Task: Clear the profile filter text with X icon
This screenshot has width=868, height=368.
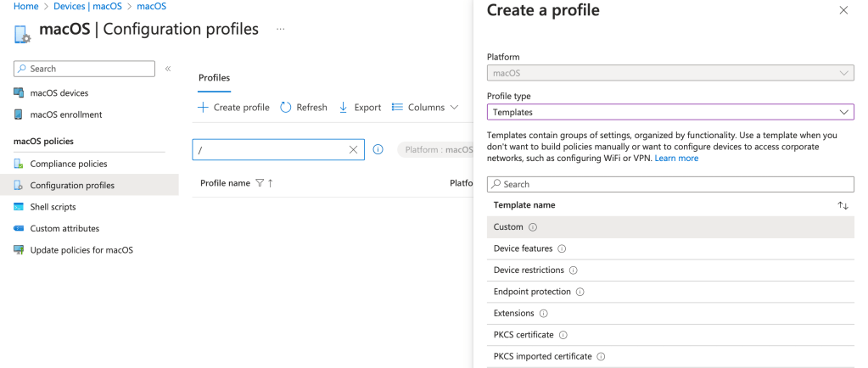Action: coord(354,150)
